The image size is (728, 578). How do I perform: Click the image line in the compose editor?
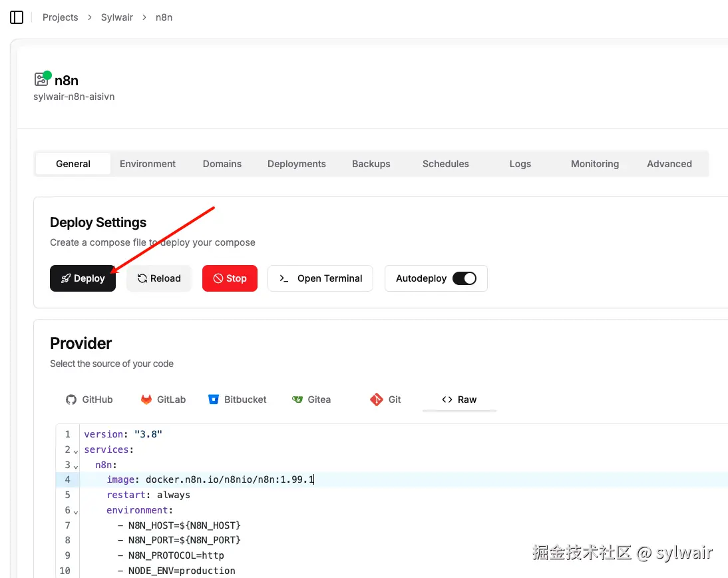tap(210, 479)
